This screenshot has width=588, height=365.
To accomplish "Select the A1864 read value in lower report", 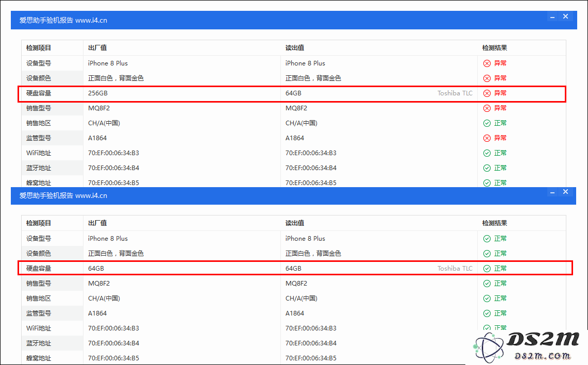I will pyautogui.click(x=295, y=313).
